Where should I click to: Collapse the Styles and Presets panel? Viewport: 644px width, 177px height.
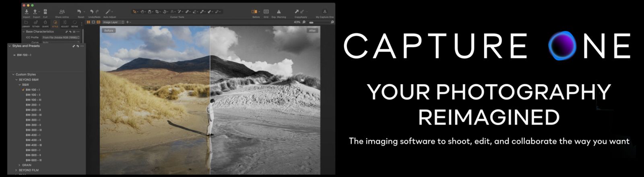pos(10,46)
